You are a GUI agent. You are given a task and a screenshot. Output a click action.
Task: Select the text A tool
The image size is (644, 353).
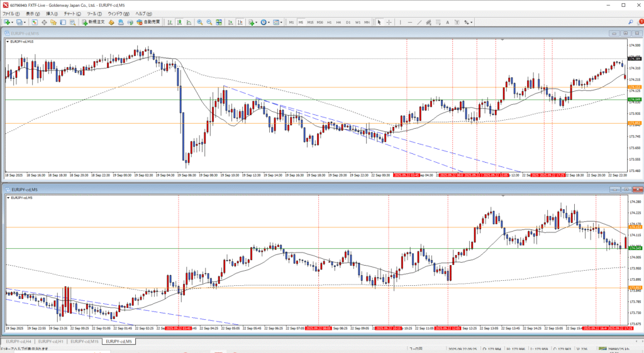(447, 22)
